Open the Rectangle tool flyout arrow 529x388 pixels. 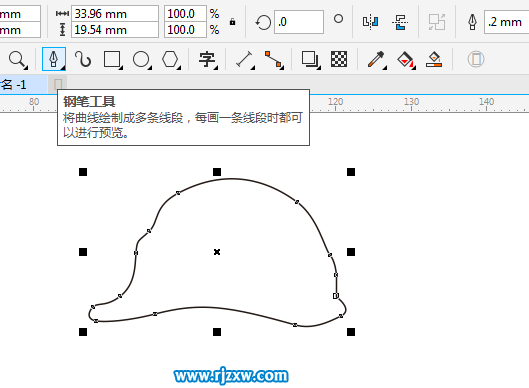point(121,68)
